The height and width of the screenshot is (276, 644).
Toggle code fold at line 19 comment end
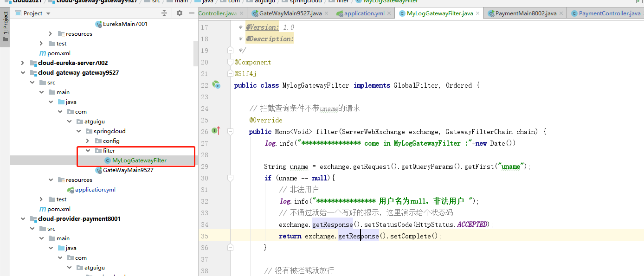pos(230,49)
